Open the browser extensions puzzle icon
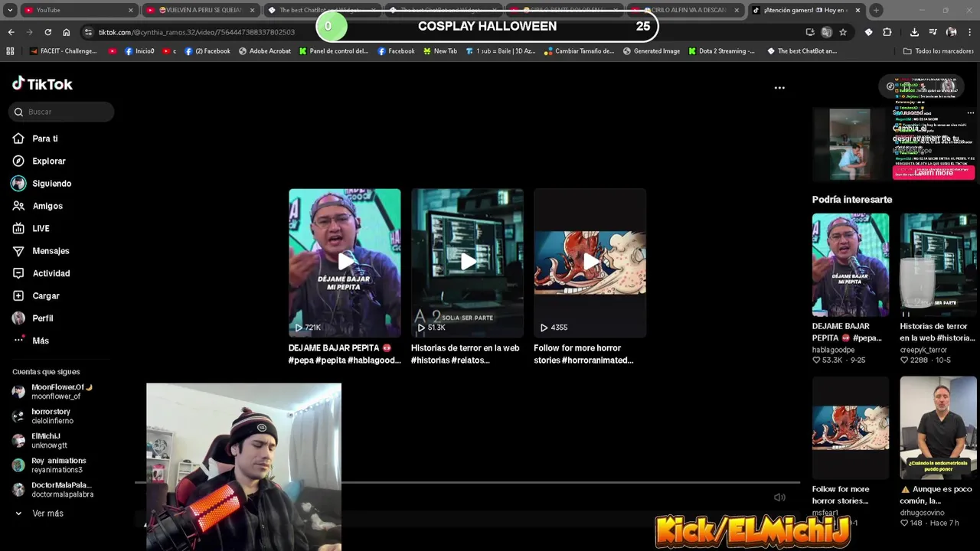 tap(887, 32)
